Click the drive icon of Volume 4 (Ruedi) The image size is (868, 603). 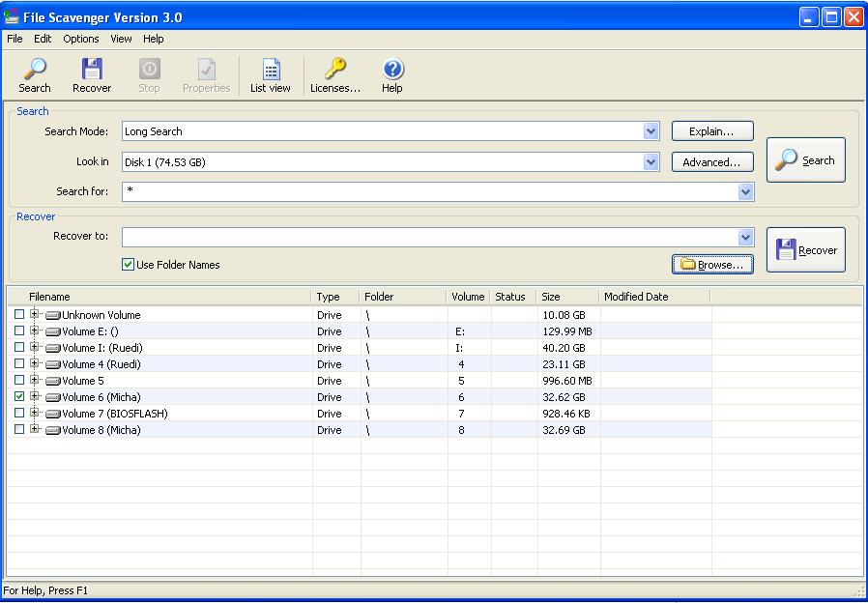pos(53,364)
